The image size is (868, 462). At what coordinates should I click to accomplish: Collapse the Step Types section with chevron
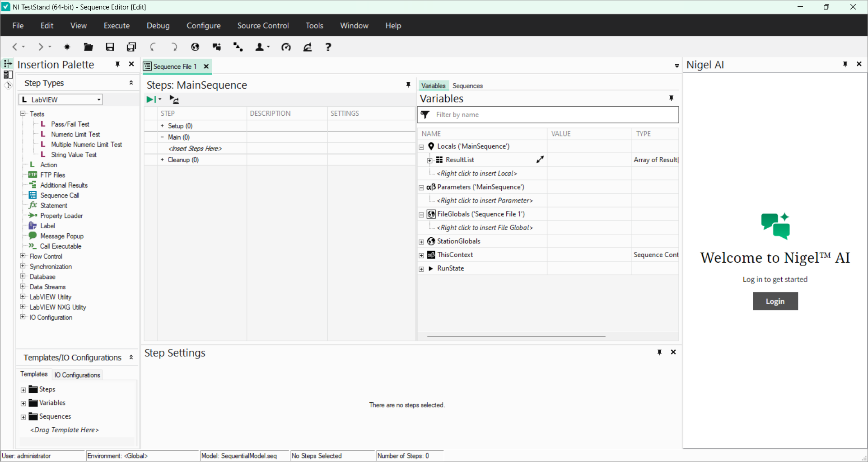click(131, 83)
